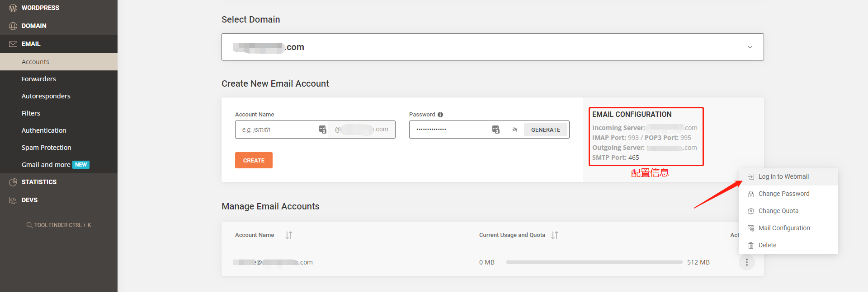This screenshot has height=292, width=868.
Task: Click the Statistics pie chart icon
Action: tap(13, 182)
